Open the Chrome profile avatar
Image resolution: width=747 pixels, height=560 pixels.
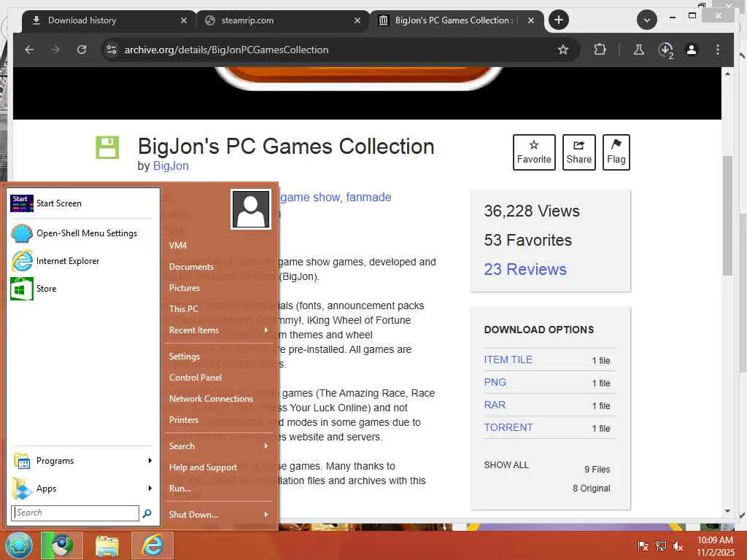[692, 50]
